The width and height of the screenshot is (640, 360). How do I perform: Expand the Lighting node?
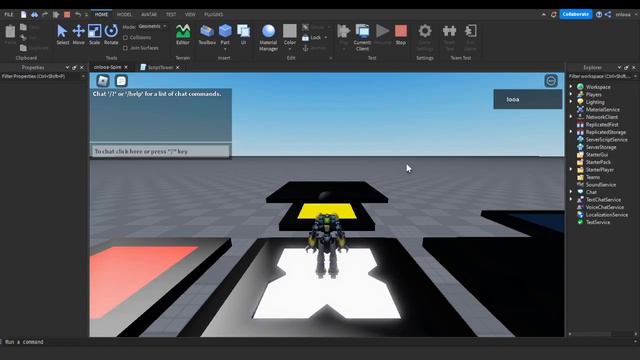pos(571,102)
